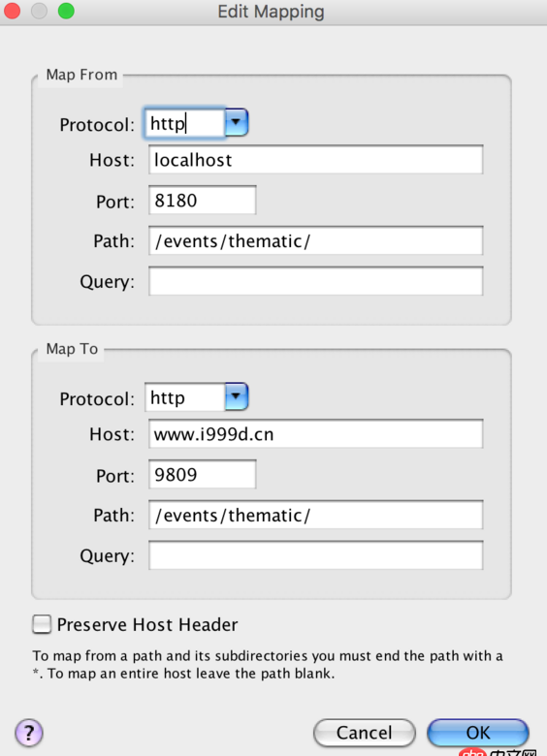Click the Edit Mapping title bar
547x756 pixels.
271,12
